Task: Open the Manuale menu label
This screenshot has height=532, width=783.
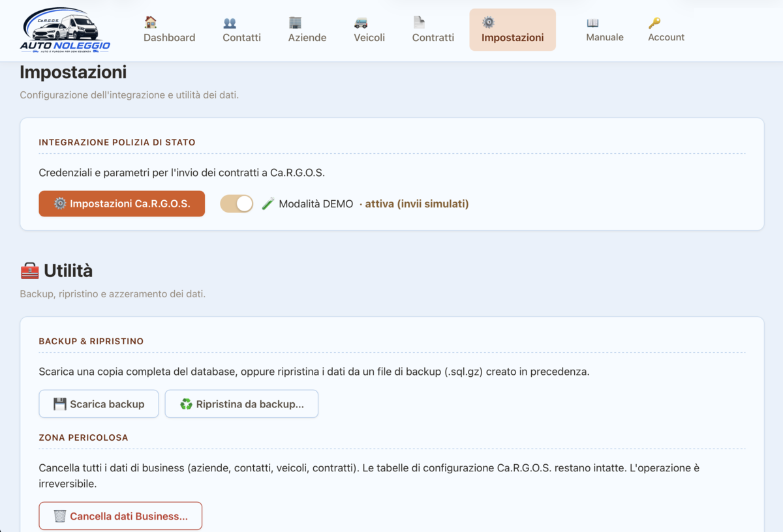Action: (x=605, y=37)
